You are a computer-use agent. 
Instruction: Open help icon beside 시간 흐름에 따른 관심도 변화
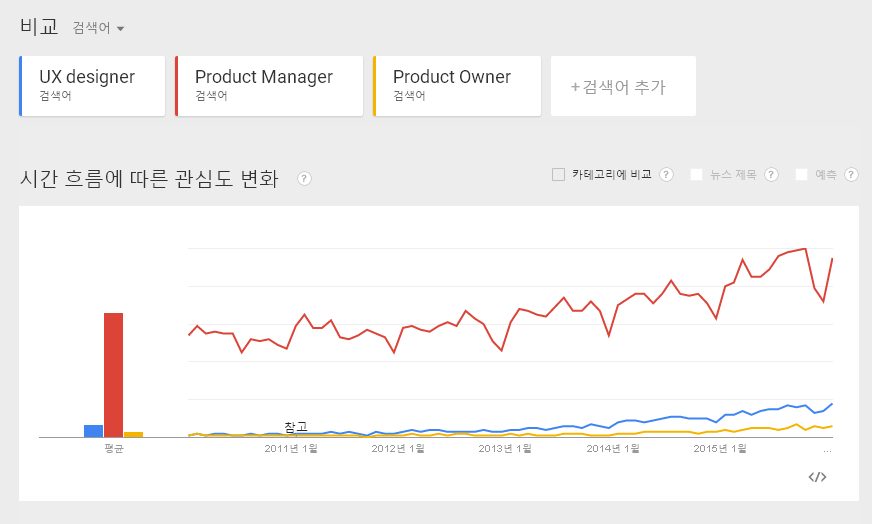pos(304,179)
